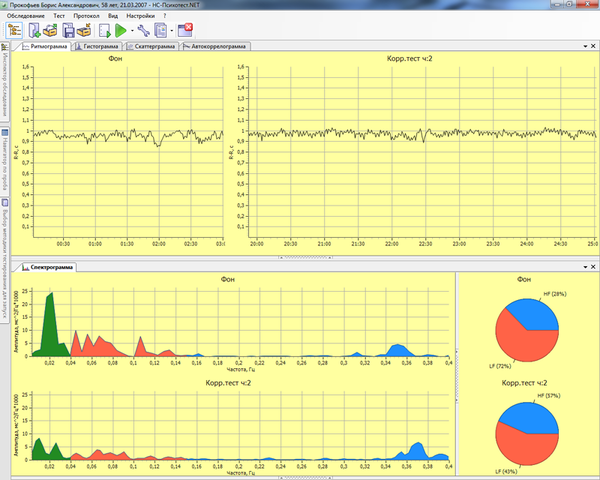Screen dimensions: 600x480
Task: Save examination with the floppy disk icon
Action: tap(68, 30)
